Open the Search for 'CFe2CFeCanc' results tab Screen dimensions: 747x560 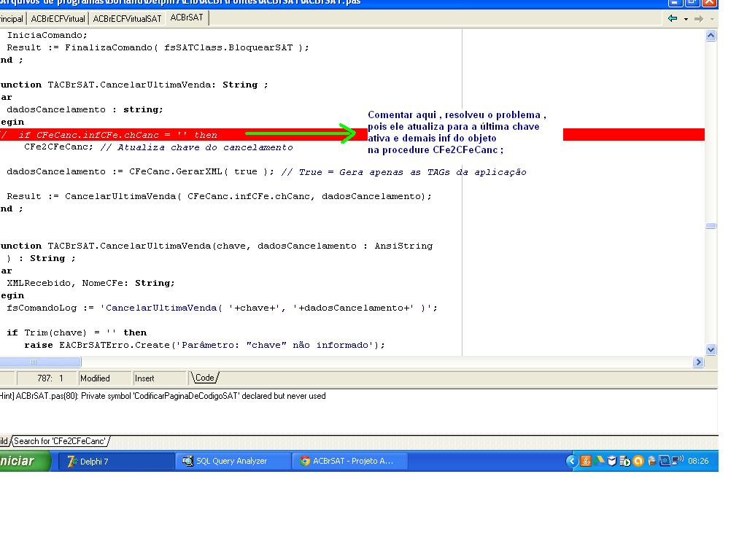(x=60, y=441)
